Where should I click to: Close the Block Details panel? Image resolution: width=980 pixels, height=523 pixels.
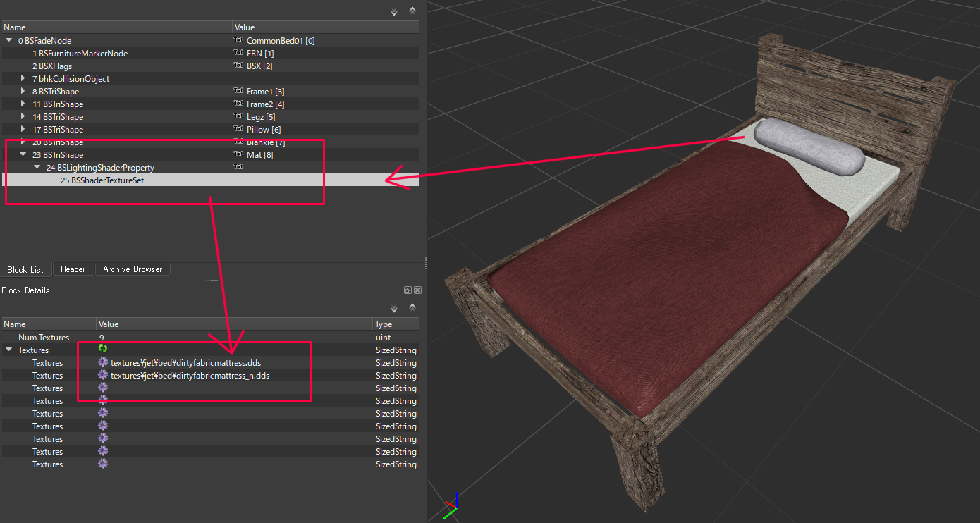(x=417, y=290)
